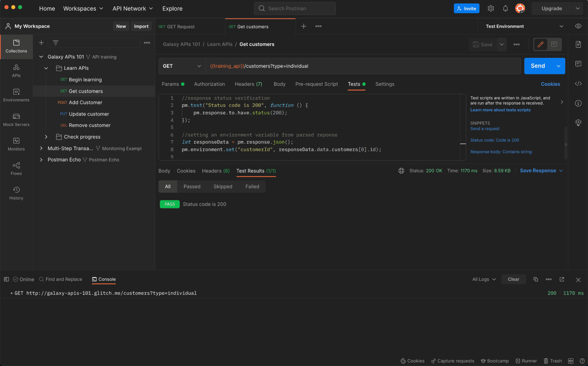Show only Failed test results
This screenshot has width=588, height=366.
(252, 187)
